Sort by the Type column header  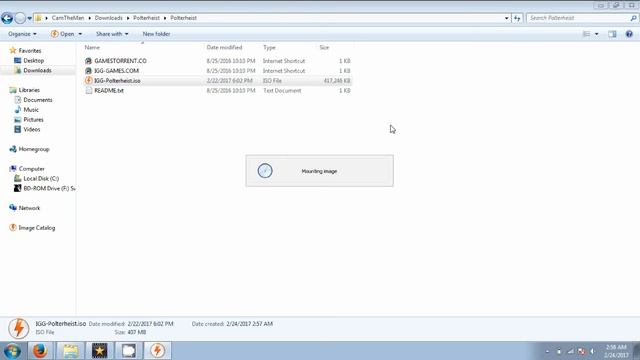coord(269,47)
